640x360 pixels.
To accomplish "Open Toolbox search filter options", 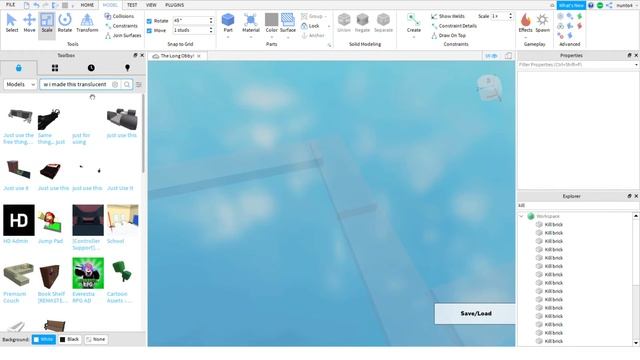I will pyautogui.click(x=139, y=84).
